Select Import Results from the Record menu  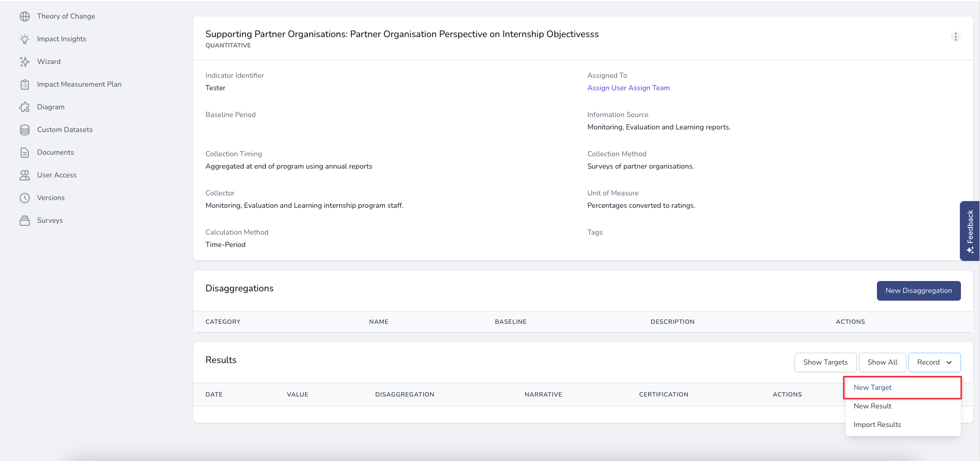[903, 424]
